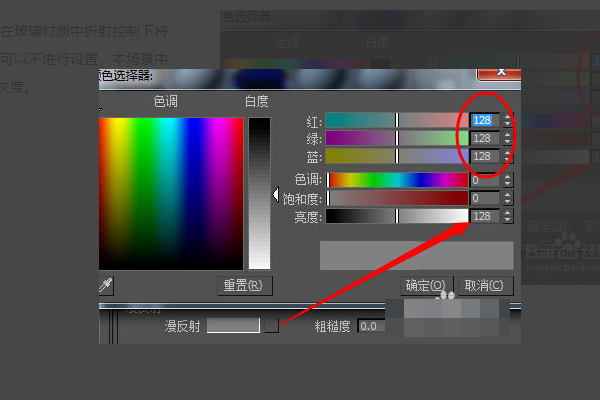Click the green 绿 value field
Image resolution: width=600 pixels, height=400 pixels.
485,138
